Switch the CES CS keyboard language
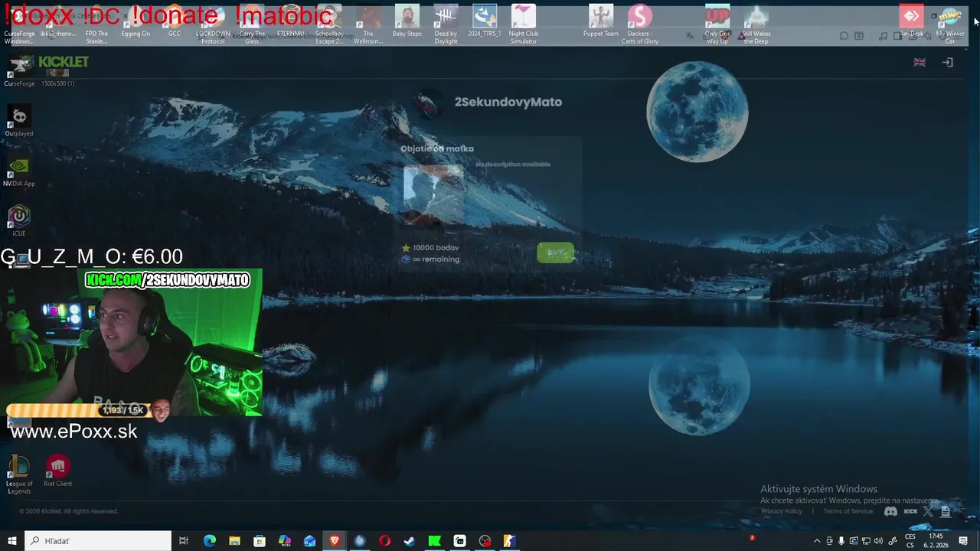The height and width of the screenshot is (551, 980). tap(910, 541)
